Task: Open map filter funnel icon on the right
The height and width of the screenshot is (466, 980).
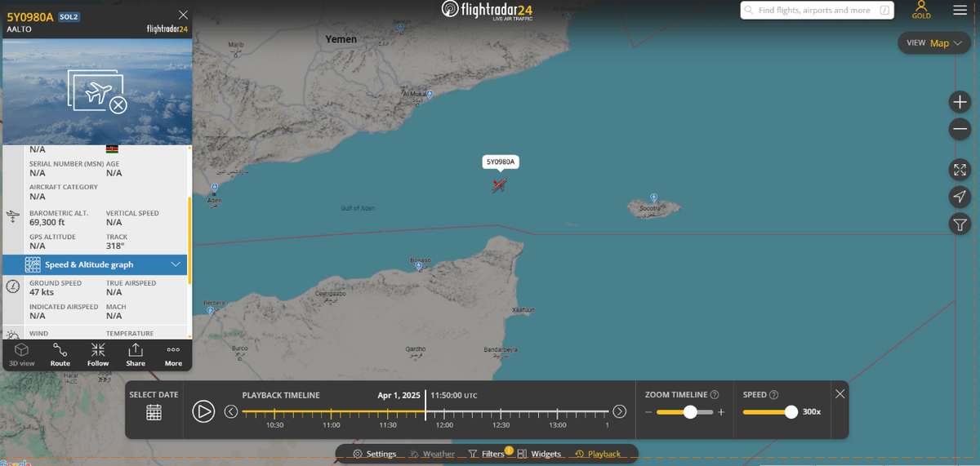Action: (x=960, y=224)
